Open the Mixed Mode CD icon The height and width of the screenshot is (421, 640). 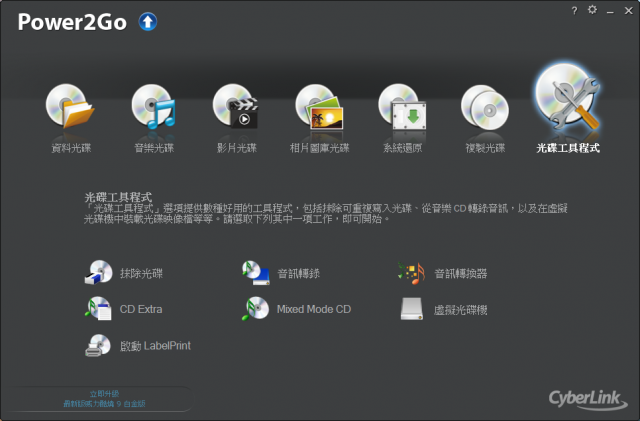256,308
